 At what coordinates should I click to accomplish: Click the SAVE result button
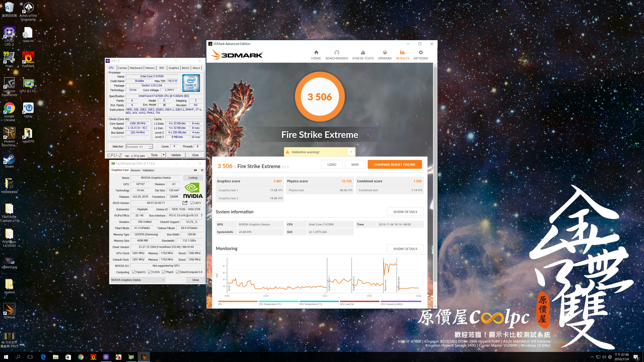point(355,164)
